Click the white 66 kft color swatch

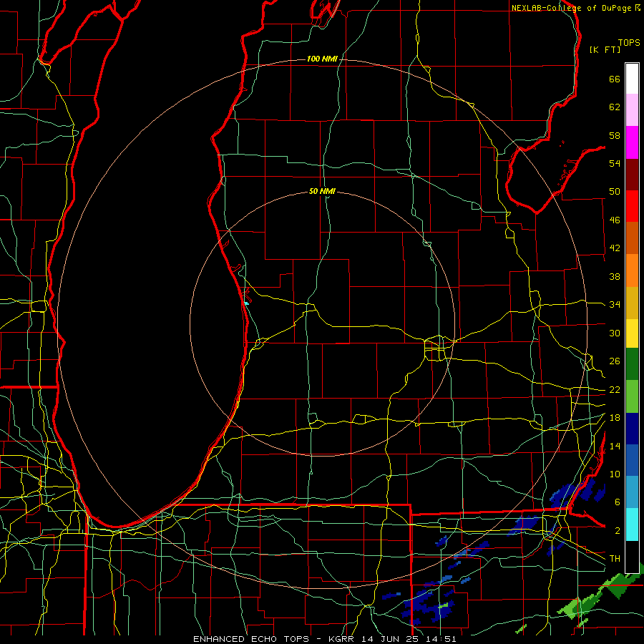click(632, 79)
